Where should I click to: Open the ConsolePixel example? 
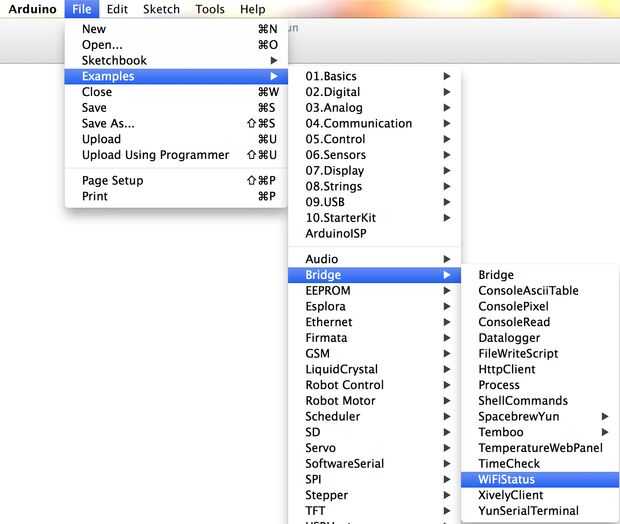click(540, 306)
